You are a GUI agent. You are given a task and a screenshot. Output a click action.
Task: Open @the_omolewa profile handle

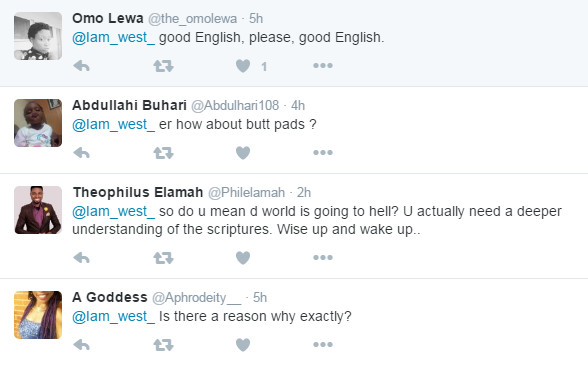(x=192, y=19)
